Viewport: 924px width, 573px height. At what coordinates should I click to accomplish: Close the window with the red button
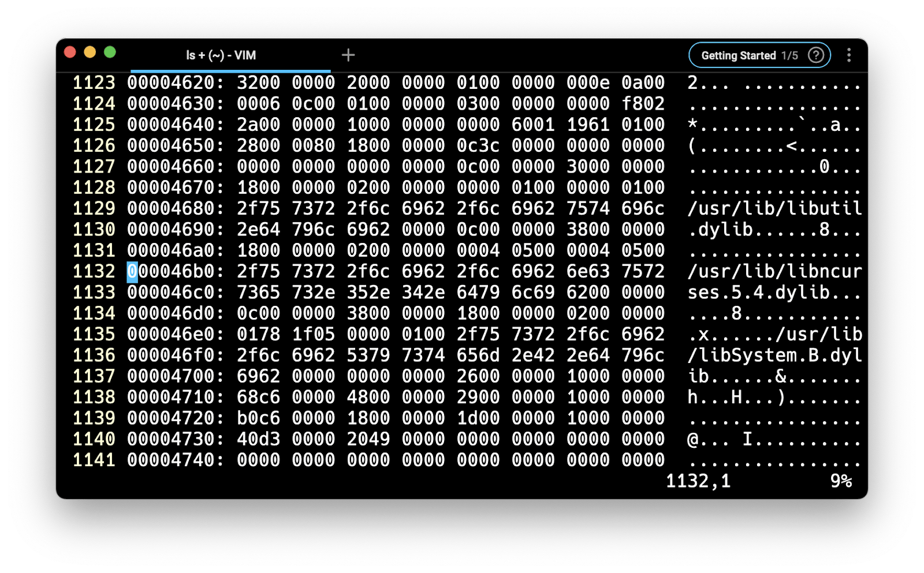coord(70,53)
